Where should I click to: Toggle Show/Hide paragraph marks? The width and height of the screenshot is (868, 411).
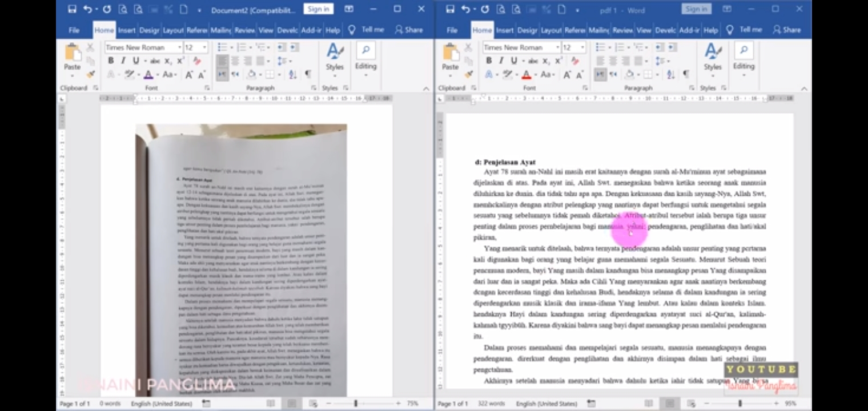tap(308, 75)
